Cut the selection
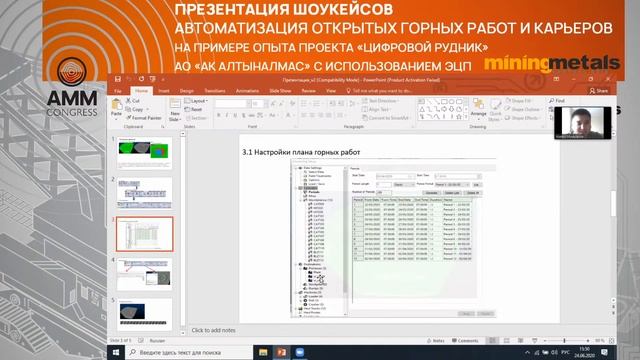640x360 pixels. [133, 100]
